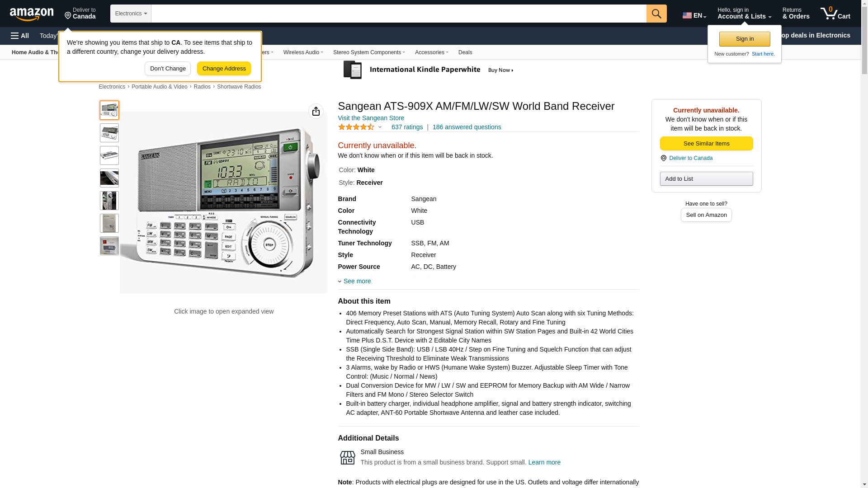
Task: Click the star rating icons
Action: [356, 127]
